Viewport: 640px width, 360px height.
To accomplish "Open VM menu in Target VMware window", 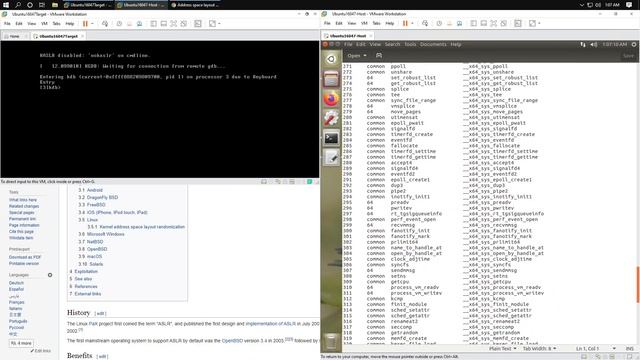I will [44, 24].
